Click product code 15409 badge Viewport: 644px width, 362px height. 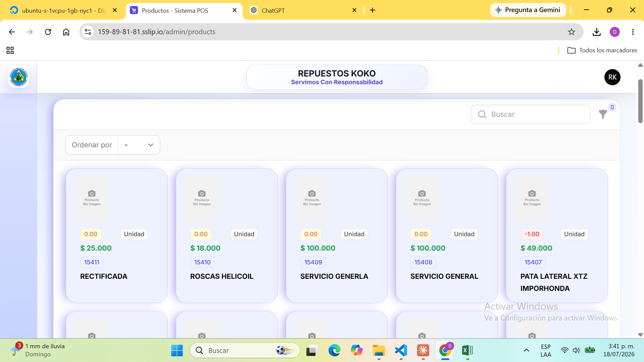313,262
